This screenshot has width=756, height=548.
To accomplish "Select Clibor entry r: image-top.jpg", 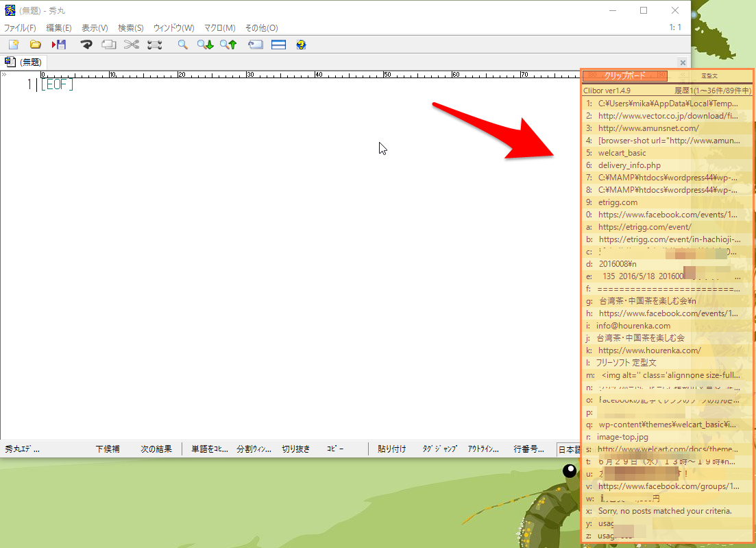I will 667,437.
